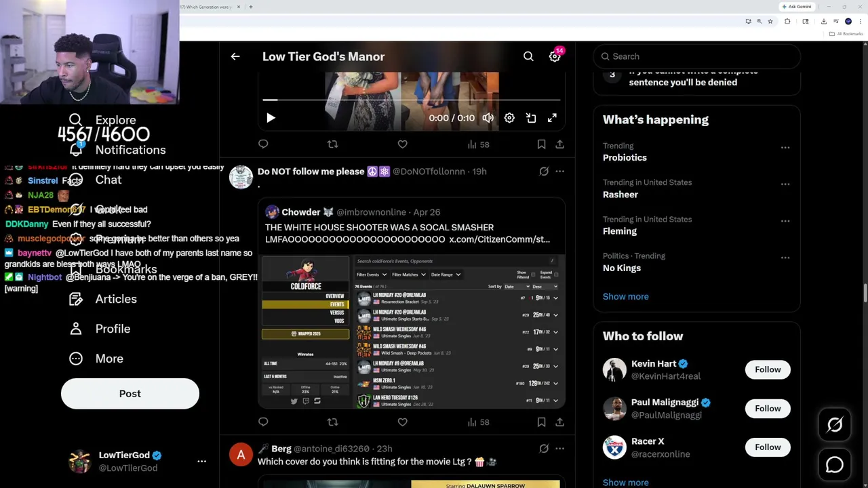
Task: Open Grok actions on DoNOTfollonnn's post
Action: (544, 171)
